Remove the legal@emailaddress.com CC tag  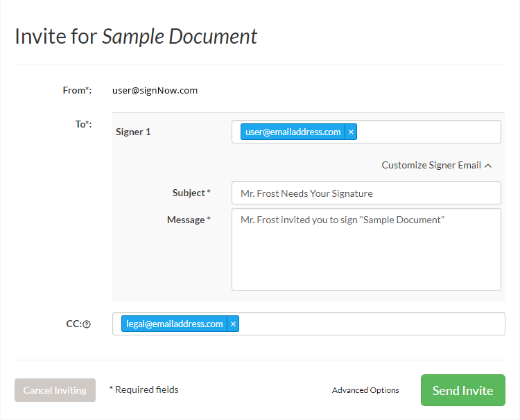pos(233,324)
